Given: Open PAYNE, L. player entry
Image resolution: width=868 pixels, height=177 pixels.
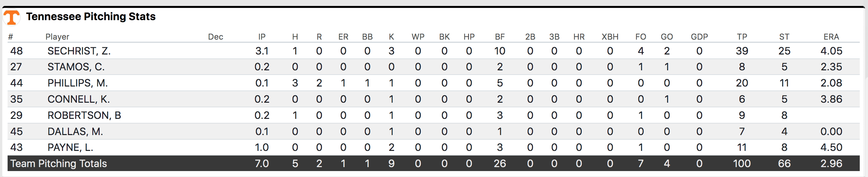Looking at the screenshot, I should click(70, 147).
